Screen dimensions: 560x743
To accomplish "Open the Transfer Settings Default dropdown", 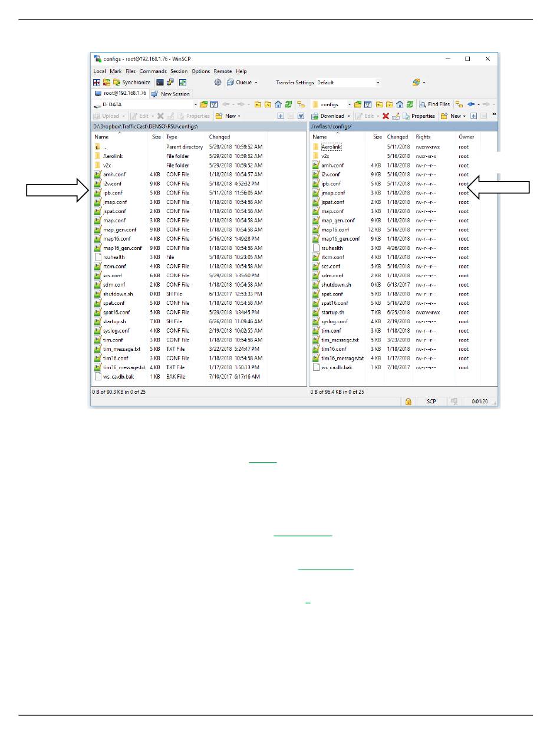I will (x=348, y=83).
